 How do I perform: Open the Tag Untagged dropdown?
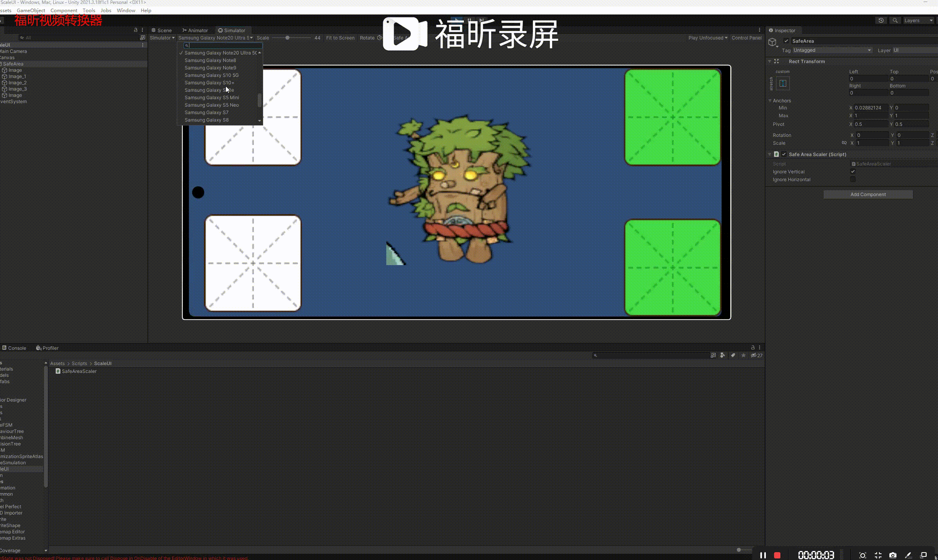832,50
